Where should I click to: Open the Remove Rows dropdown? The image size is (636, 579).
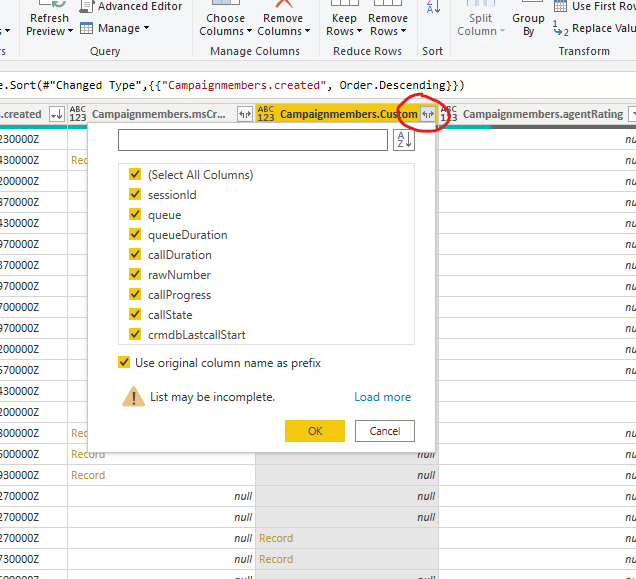[388, 24]
